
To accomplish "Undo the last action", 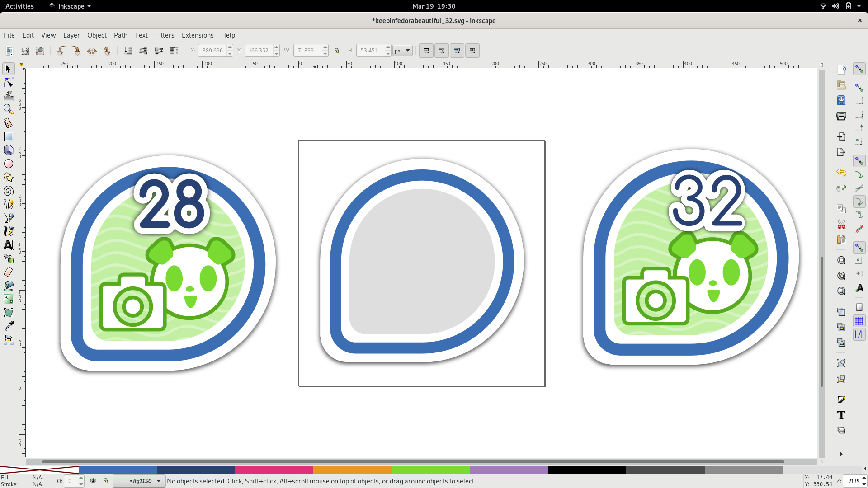I will click(x=841, y=173).
